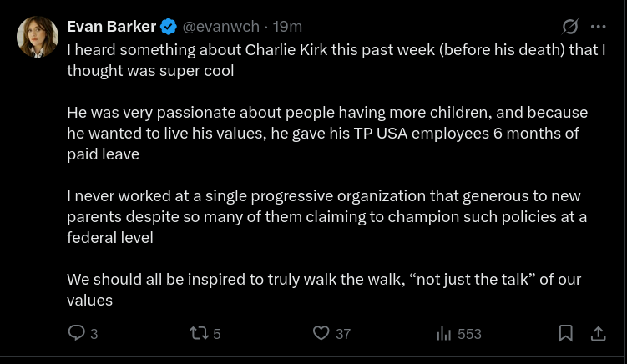Click the paragraph mentioning TP USA employees
Screen dimensions: 627x364
(327, 133)
